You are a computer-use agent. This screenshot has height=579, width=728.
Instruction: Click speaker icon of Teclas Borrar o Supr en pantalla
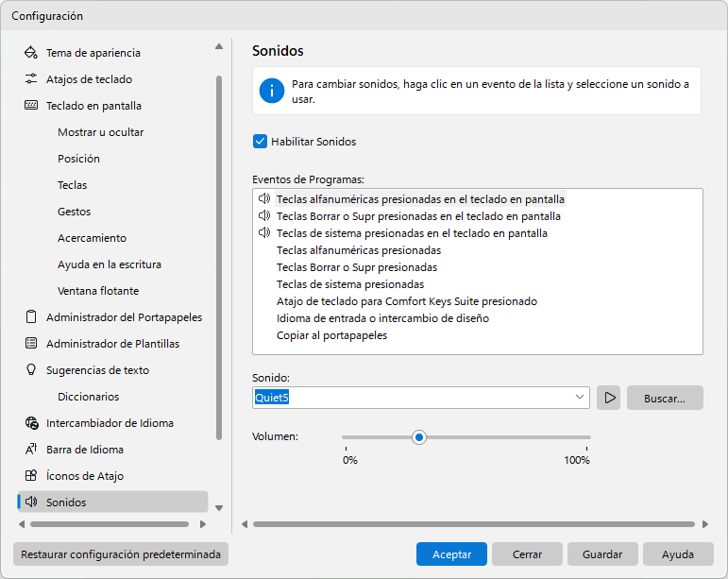[264, 216]
